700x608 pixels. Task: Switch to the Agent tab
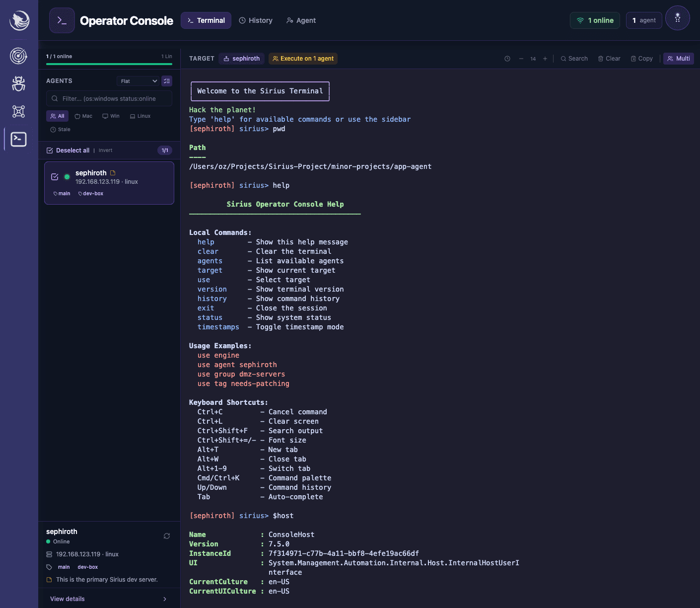pyautogui.click(x=301, y=20)
